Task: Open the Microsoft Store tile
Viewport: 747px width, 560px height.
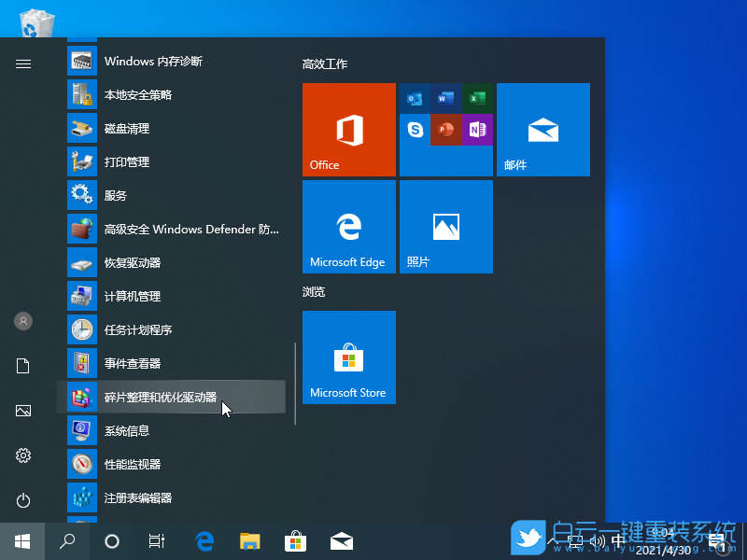Action: click(x=348, y=357)
